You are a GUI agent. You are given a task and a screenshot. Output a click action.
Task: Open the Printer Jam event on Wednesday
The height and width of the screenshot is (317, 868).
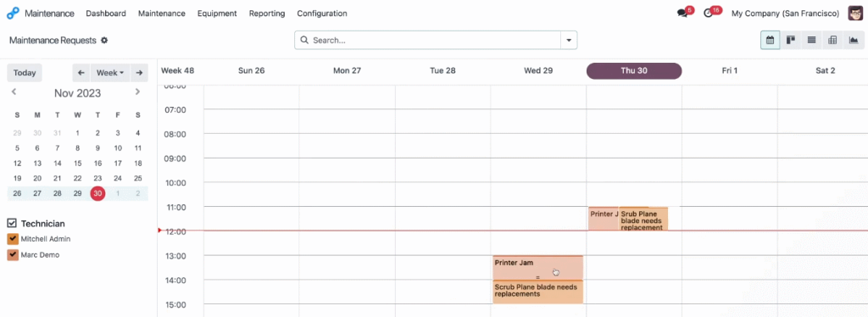(537, 268)
